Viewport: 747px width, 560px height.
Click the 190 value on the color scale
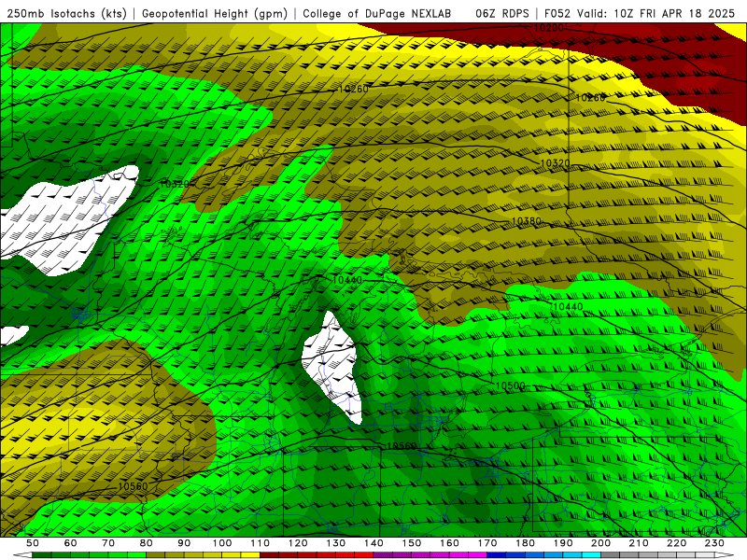pyautogui.click(x=563, y=543)
